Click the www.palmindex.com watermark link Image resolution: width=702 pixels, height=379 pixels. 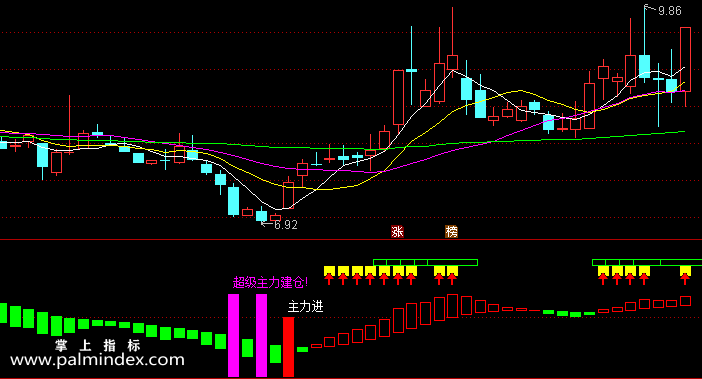pyautogui.click(x=97, y=360)
